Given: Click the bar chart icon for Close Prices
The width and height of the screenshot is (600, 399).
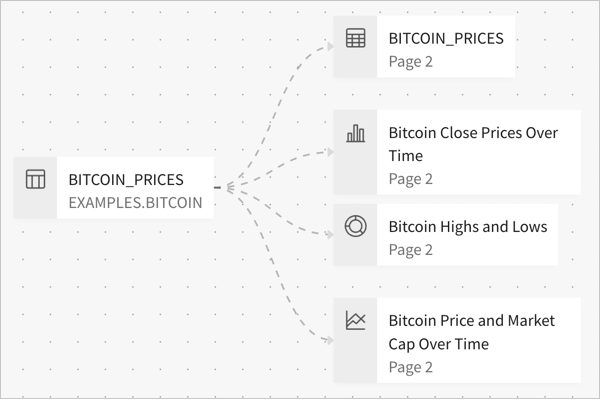Looking at the screenshot, I should [355, 133].
